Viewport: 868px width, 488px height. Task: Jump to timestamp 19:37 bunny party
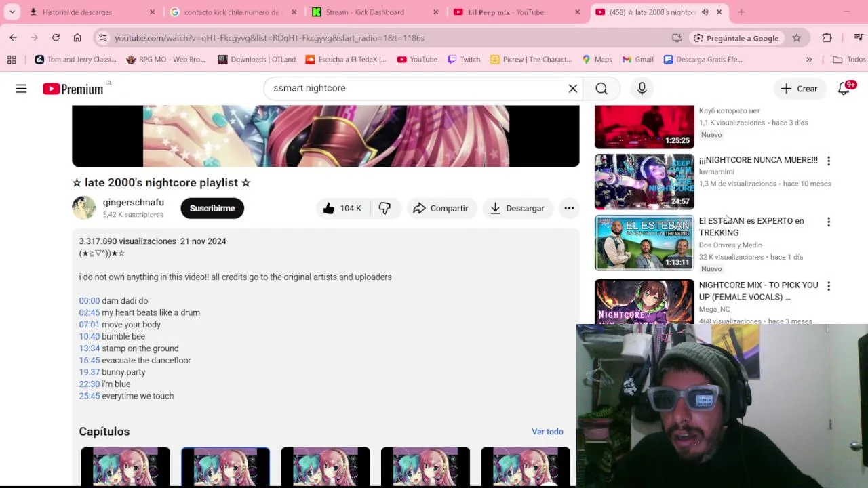pyautogui.click(x=89, y=372)
